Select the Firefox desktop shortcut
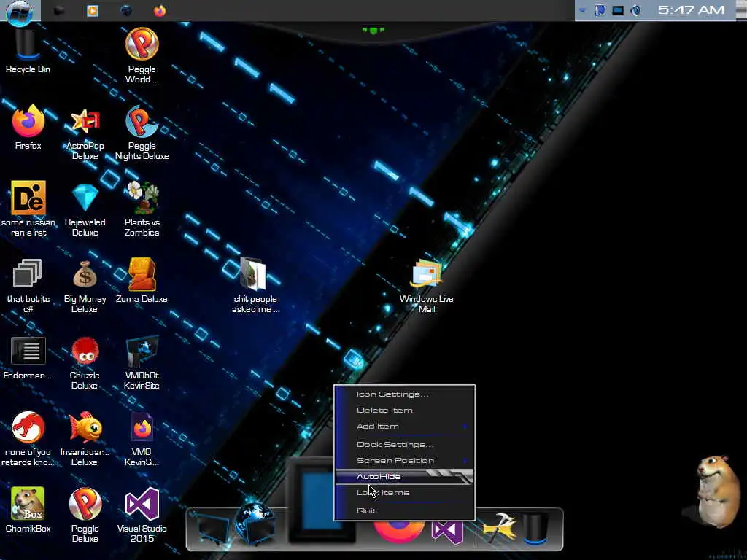This screenshot has height=560, width=747. [28, 128]
